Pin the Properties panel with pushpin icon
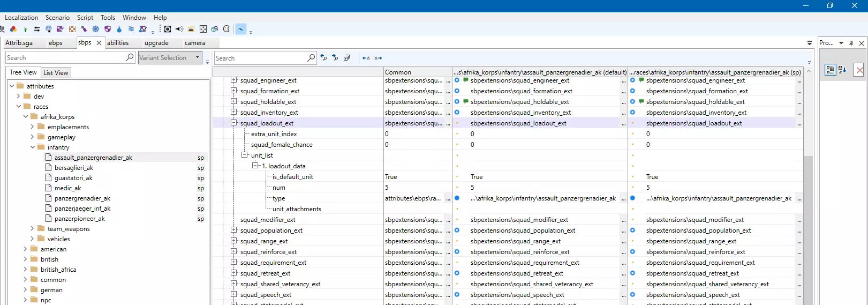Image resolution: width=868 pixels, height=305 pixels. pos(851,43)
